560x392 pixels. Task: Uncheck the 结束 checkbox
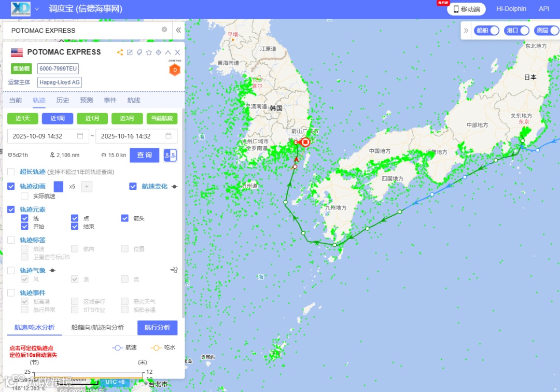75,227
